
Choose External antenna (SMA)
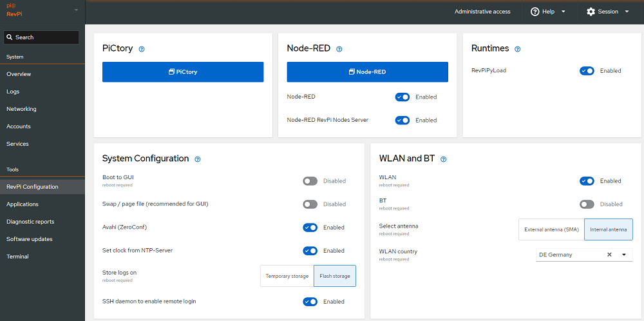coord(552,229)
